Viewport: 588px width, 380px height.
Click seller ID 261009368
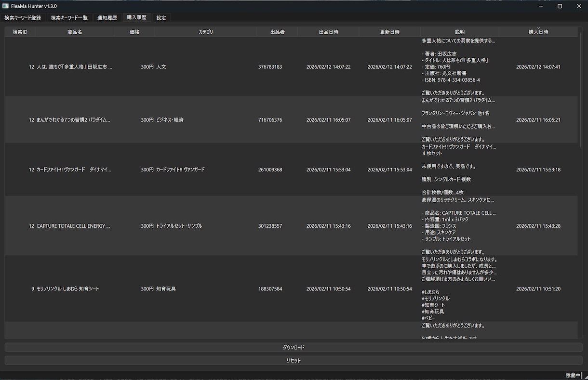click(270, 170)
